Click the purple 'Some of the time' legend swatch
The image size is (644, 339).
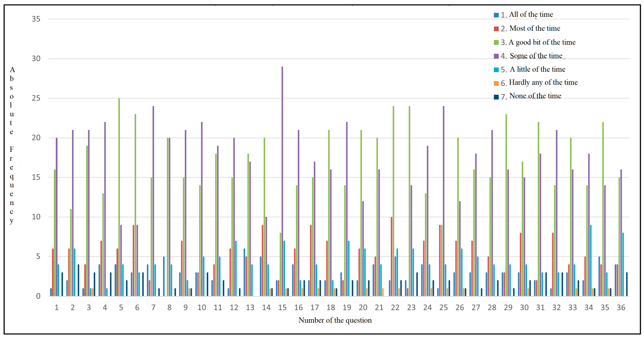click(x=496, y=56)
